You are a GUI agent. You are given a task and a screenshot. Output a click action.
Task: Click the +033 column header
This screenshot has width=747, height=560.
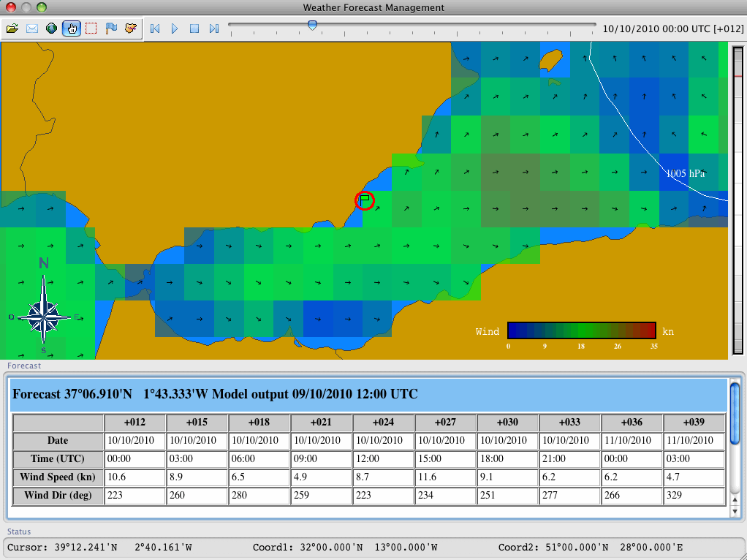570,423
